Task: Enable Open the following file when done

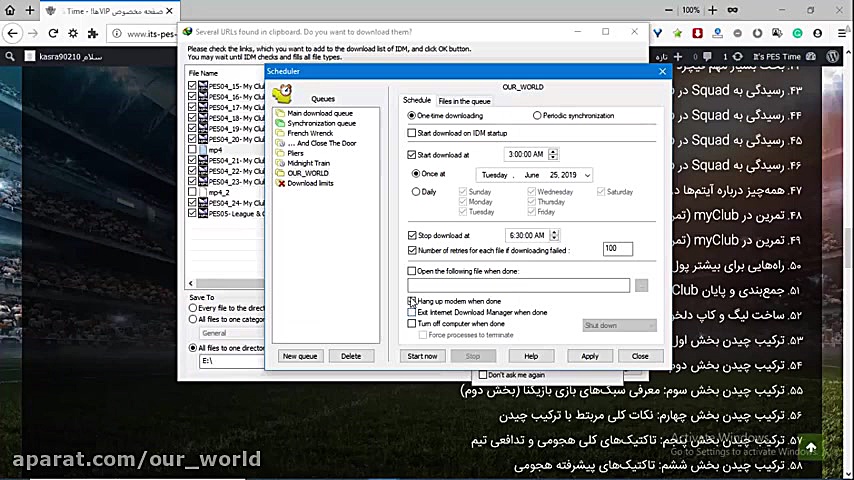Action: [412, 271]
